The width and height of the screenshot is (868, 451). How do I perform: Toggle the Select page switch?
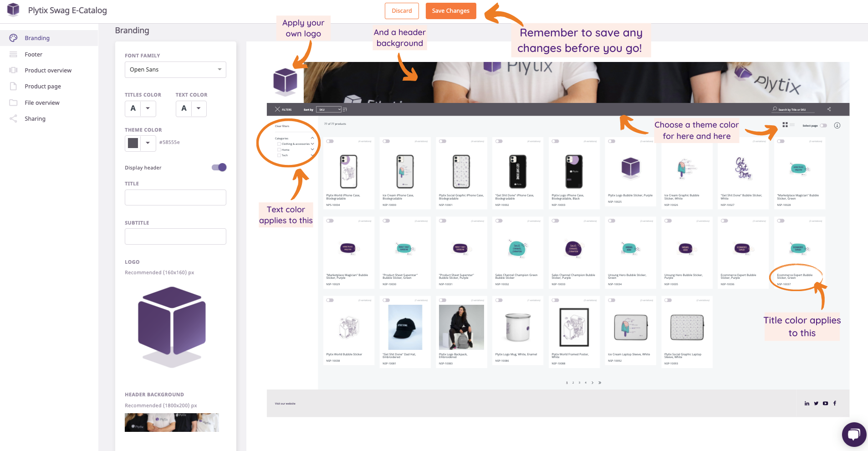click(823, 126)
